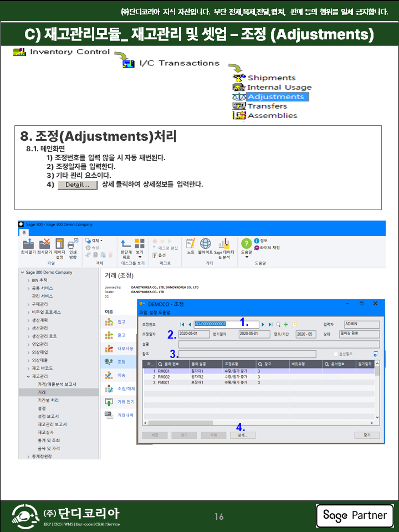This screenshot has width=399, height=532.
Task: Expand the 총계정원장 tree node
Action: 28,457
